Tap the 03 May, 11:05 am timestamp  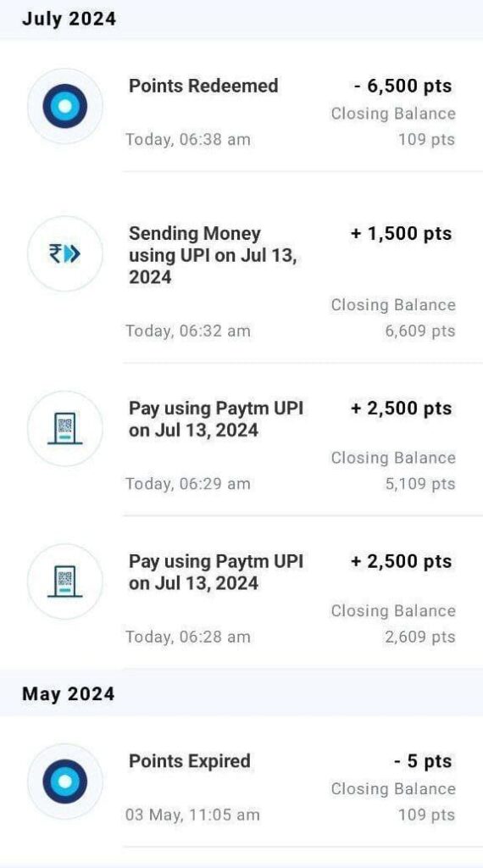192,815
